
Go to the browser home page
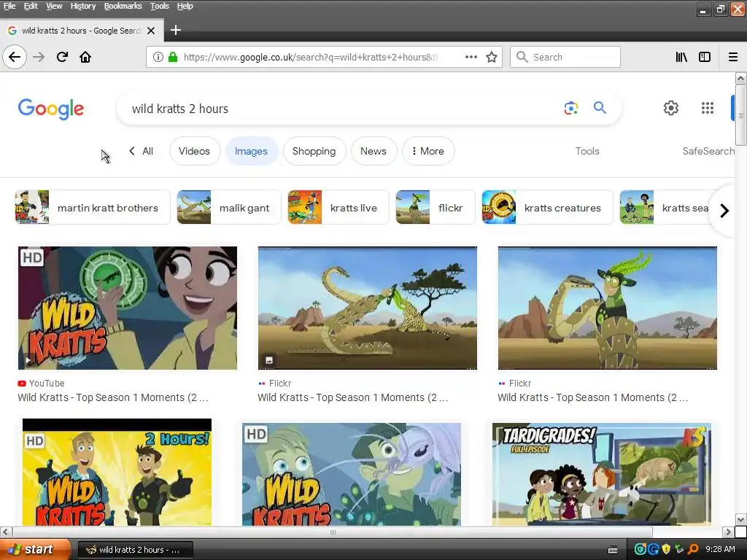85,57
